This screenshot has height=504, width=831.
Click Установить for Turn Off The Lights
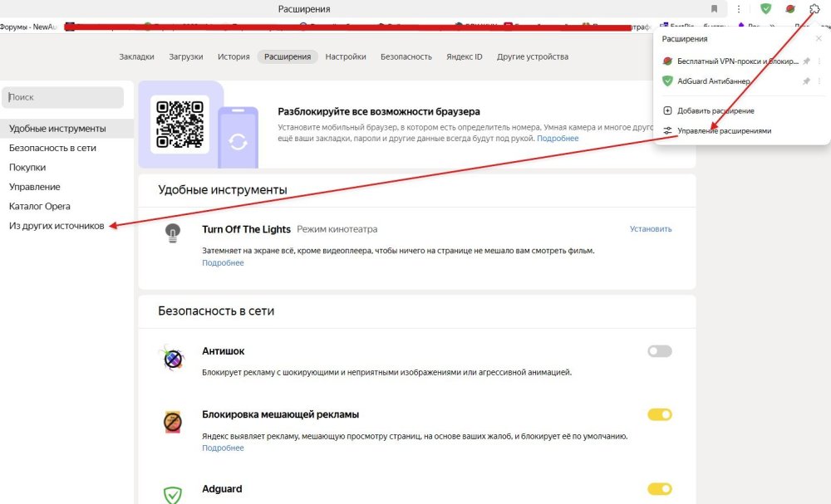(651, 229)
